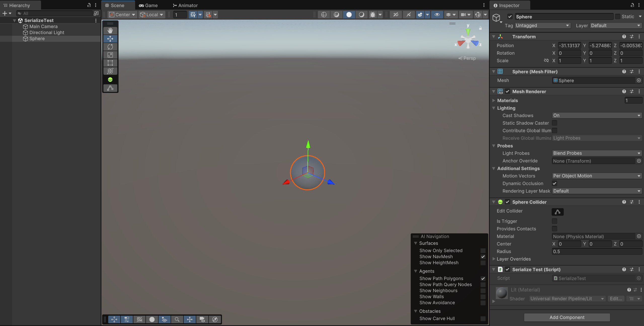Select the Hand view tool

coord(110,31)
